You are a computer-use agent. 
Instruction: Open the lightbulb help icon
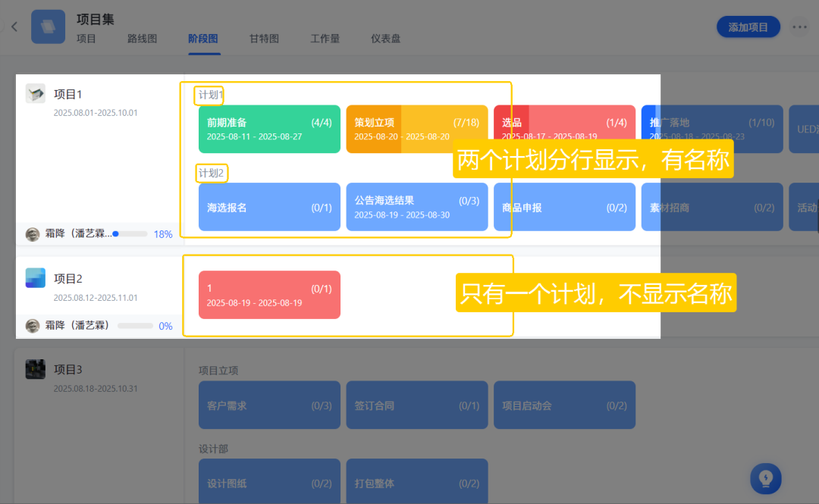click(x=765, y=478)
